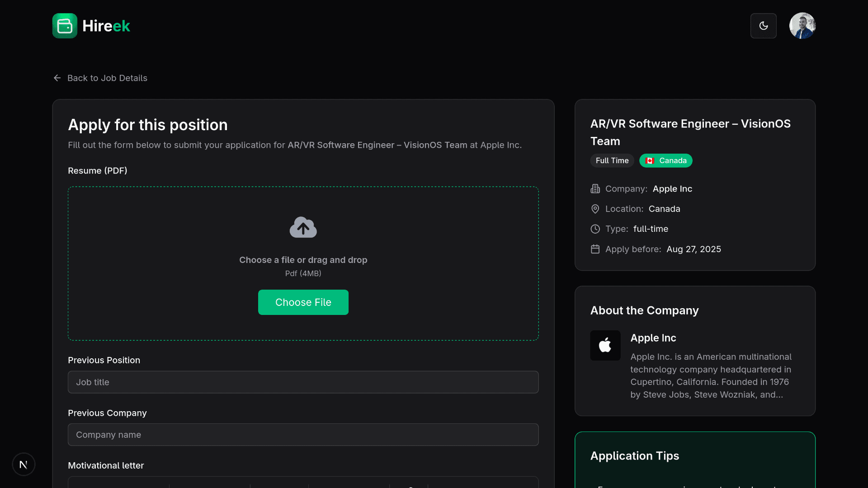The width and height of the screenshot is (868, 488).
Task: Click the Motivational letter label
Action: 106,465
